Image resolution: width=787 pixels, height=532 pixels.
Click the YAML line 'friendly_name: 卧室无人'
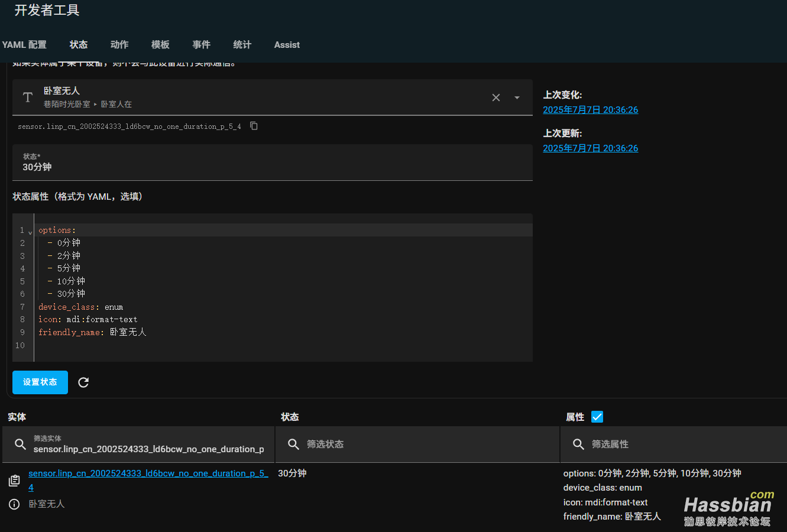[92, 332]
